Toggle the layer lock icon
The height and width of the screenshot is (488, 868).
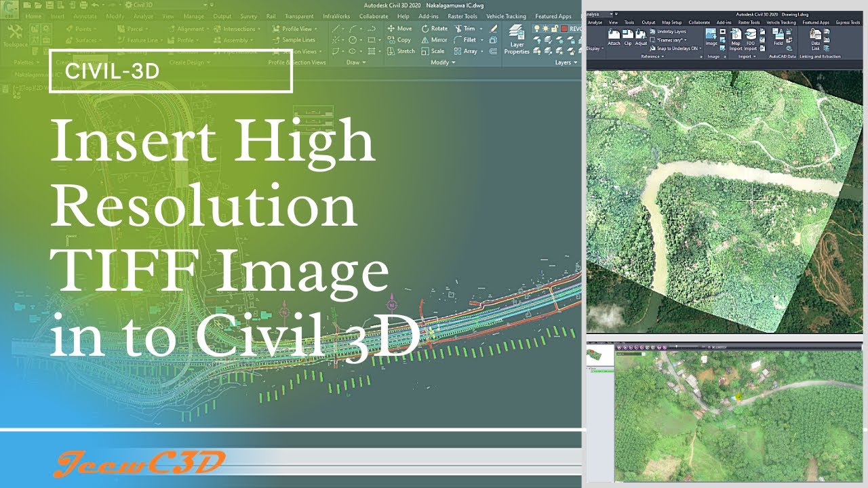click(x=555, y=28)
